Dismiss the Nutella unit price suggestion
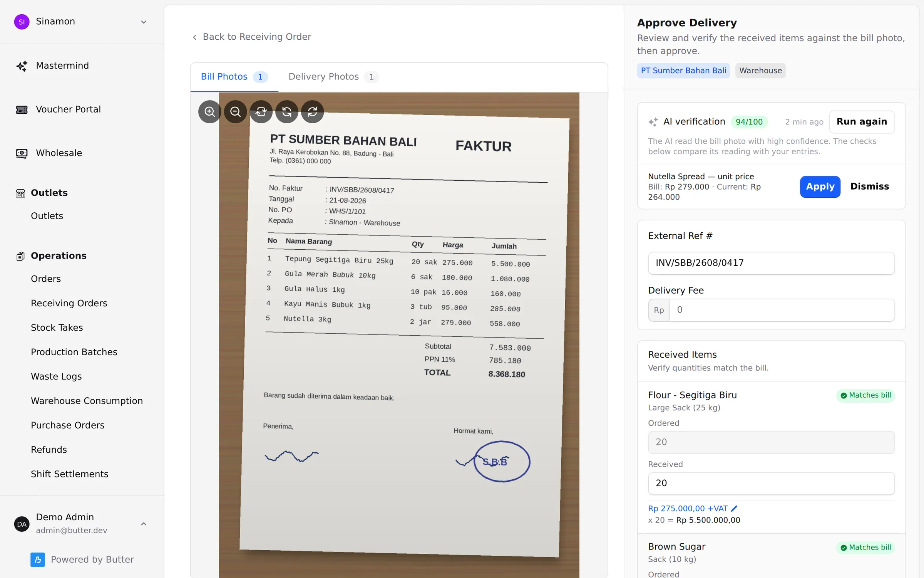This screenshot has width=924, height=578. coord(870,187)
